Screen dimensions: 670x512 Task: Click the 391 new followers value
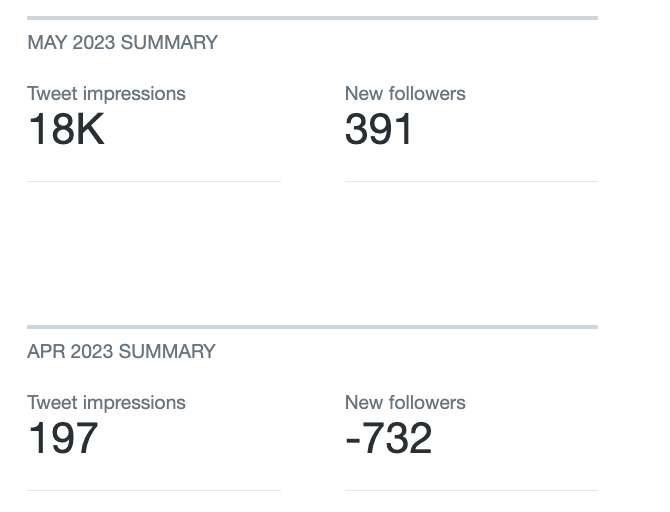coord(379,130)
